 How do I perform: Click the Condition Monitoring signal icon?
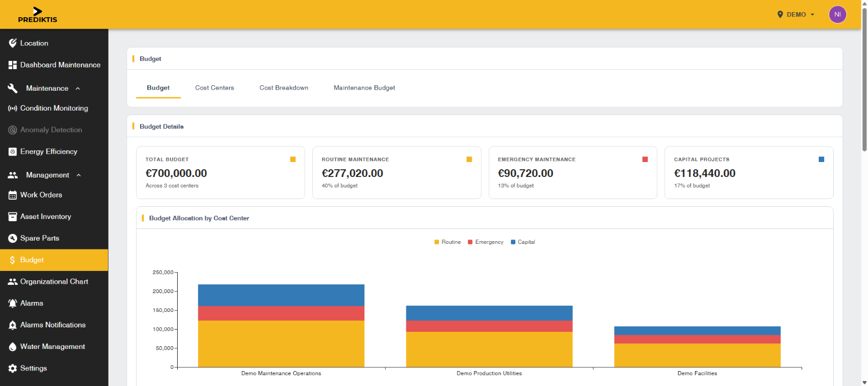click(x=13, y=108)
